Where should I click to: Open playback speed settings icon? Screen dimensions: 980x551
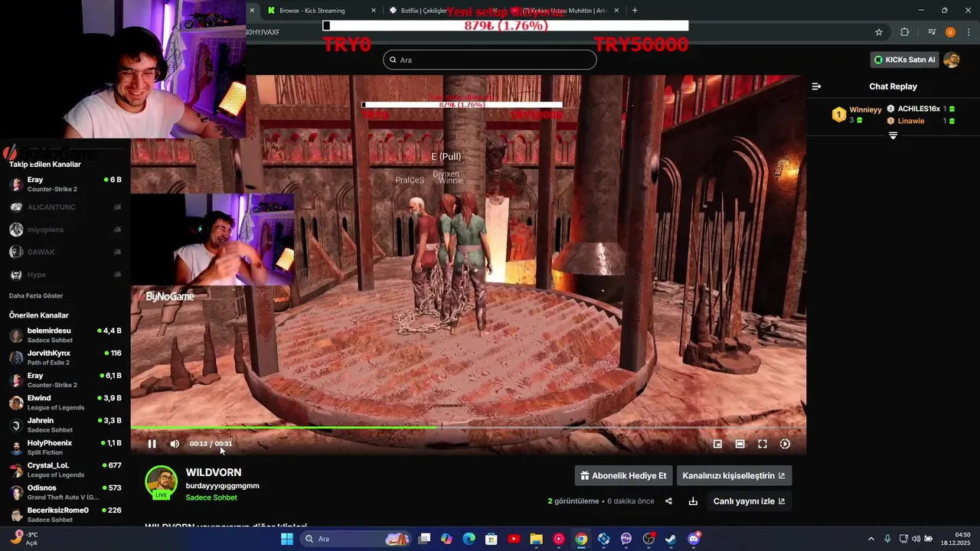coord(785,444)
